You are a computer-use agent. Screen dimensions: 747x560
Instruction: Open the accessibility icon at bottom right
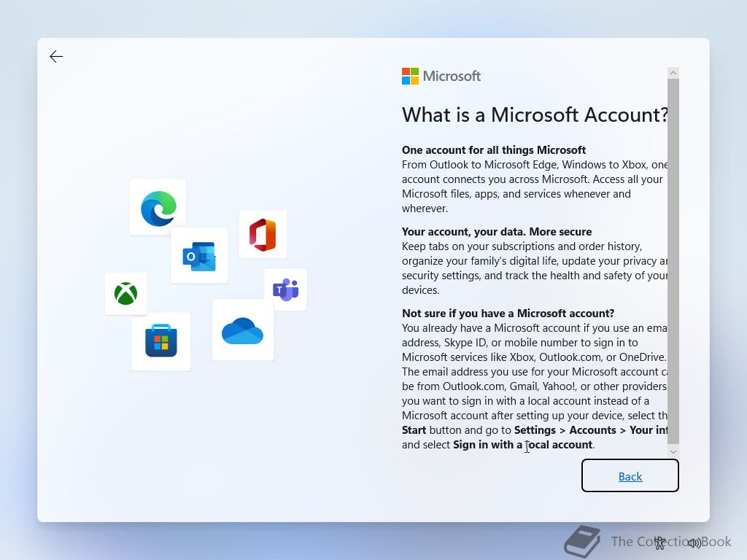(x=659, y=542)
